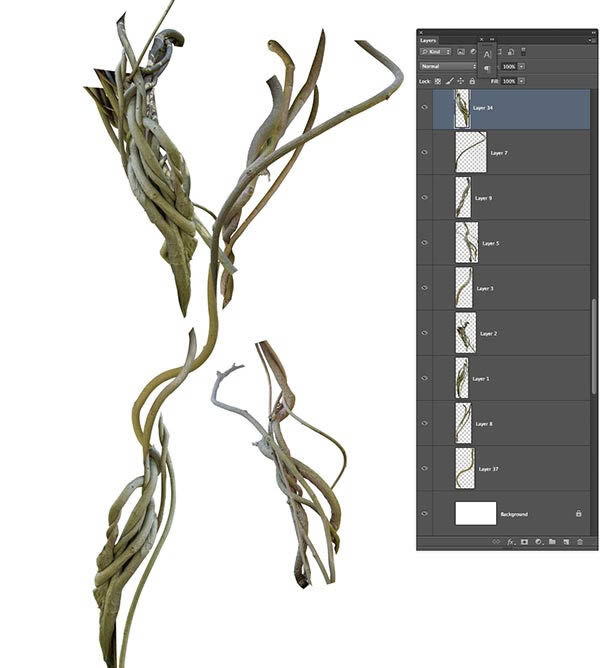600x668 pixels.
Task: Select Layer 34 thumbnail
Action: tap(462, 108)
